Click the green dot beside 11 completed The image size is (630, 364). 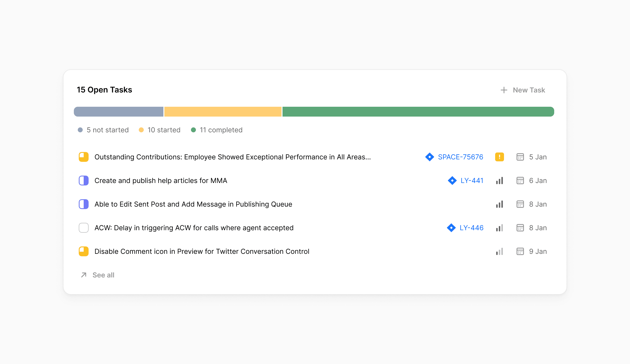click(193, 130)
